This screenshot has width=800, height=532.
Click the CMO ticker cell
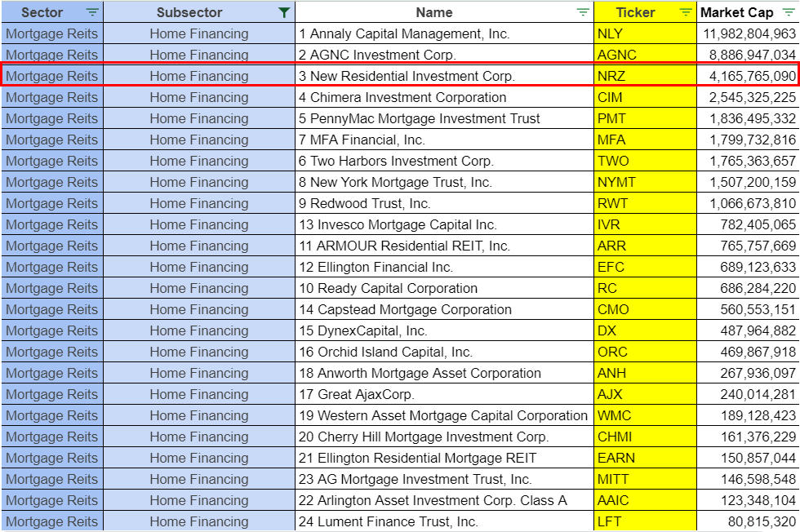tap(646, 309)
